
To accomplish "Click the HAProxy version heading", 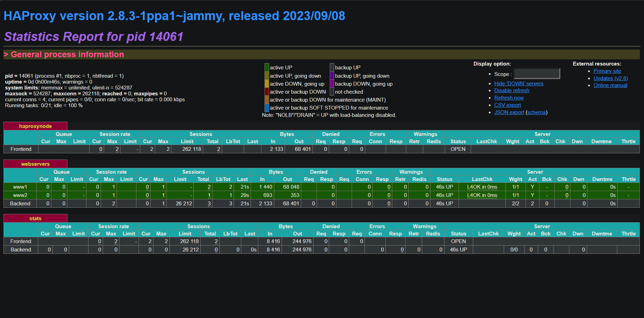I will (174, 16).
